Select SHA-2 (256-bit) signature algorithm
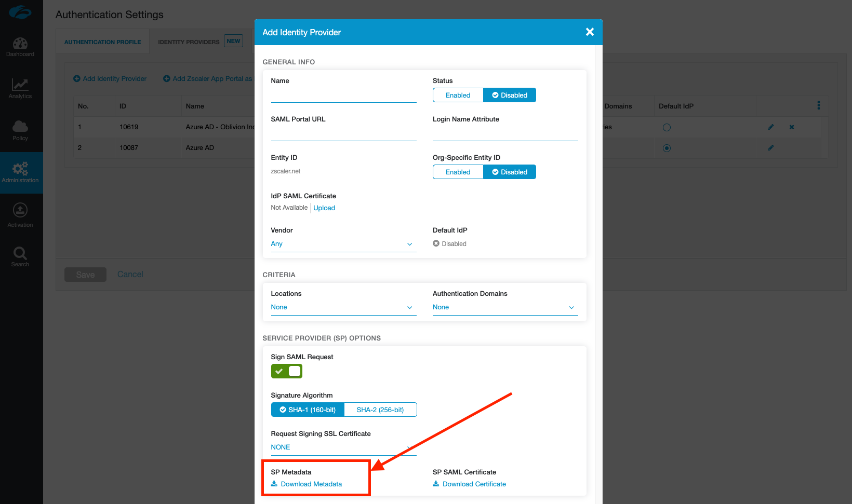 tap(380, 410)
